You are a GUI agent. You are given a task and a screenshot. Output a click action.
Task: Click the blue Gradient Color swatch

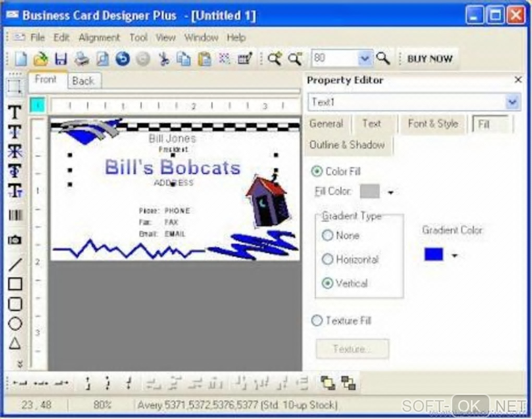pos(433,254)
